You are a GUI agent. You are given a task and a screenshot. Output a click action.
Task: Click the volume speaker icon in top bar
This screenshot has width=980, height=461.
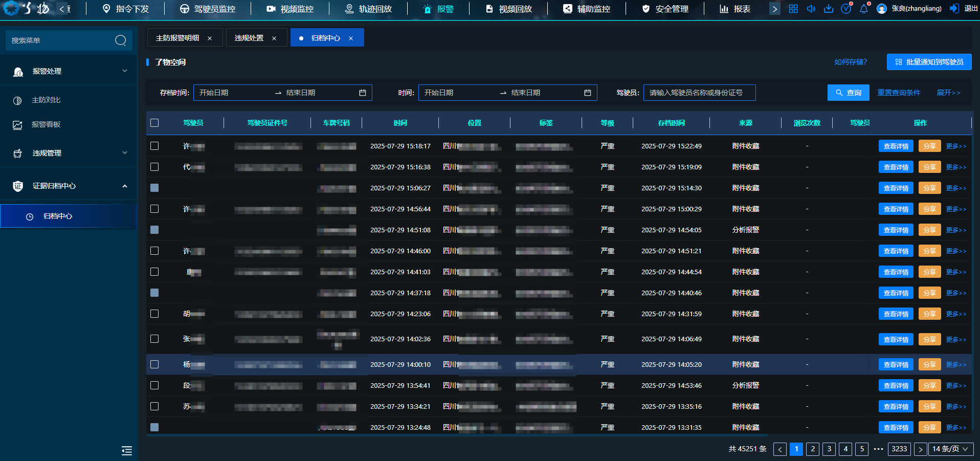811,9
